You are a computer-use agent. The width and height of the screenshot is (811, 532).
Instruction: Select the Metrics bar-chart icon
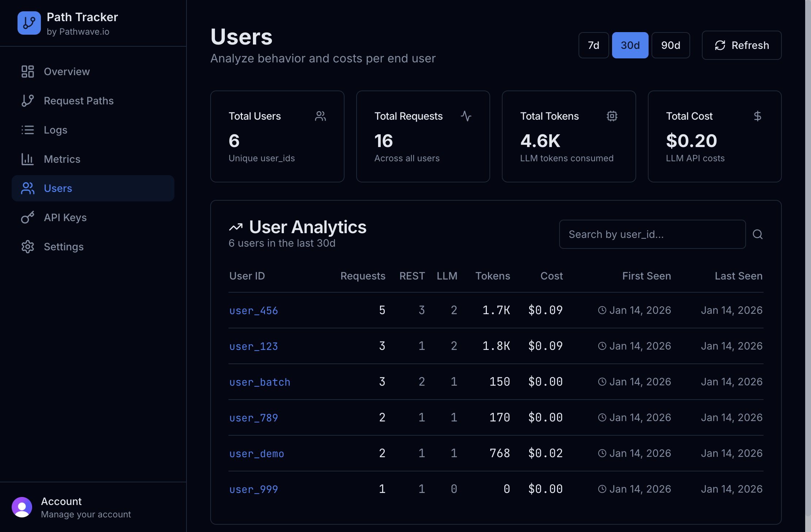click(x=28, y=159)
